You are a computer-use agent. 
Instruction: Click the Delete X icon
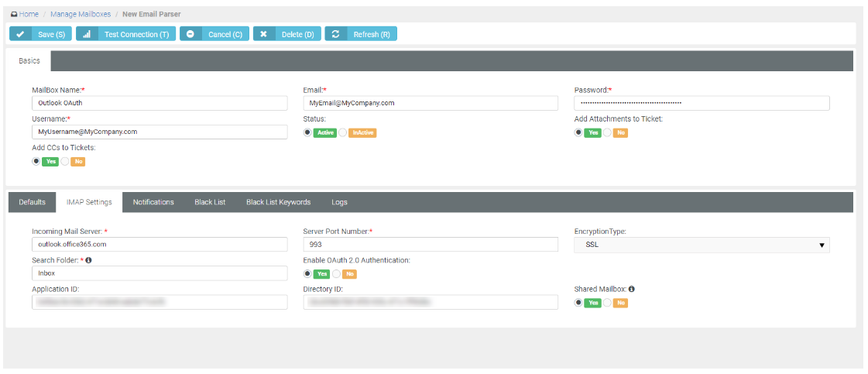263,34
